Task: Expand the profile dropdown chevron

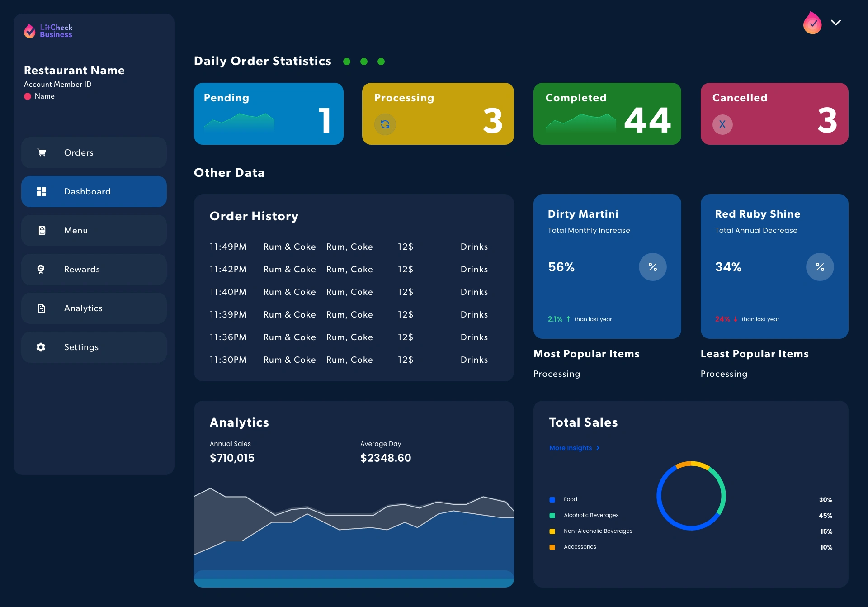Action: [836, 23]
